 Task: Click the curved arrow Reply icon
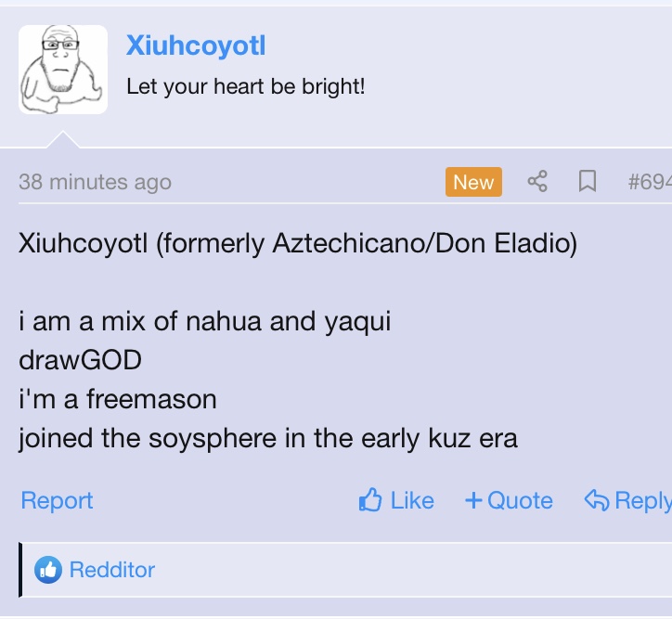597,500
